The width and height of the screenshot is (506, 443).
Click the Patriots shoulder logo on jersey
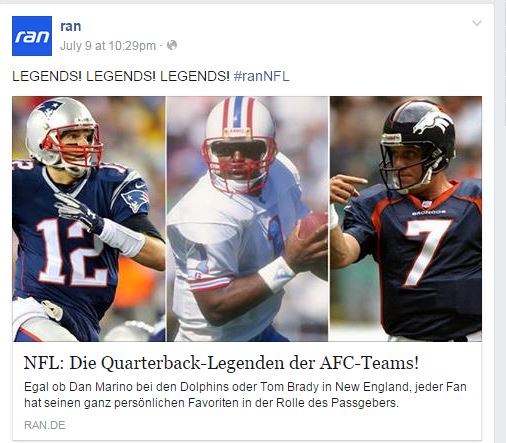(x=135, y=200)
